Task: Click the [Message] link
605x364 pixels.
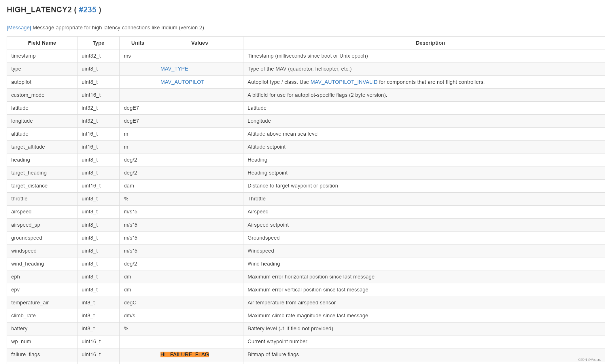Action: [19, 28]
